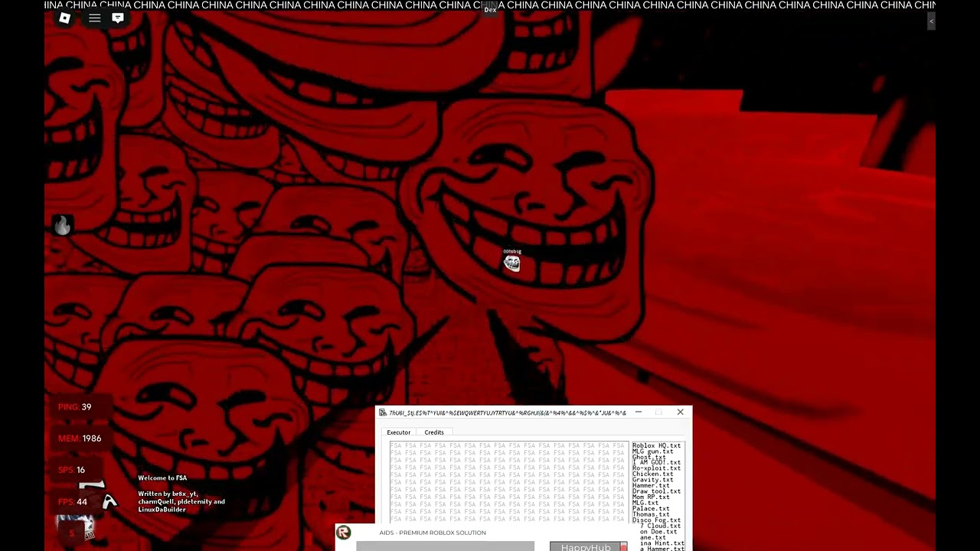980x551 pixels.
Task: Select Chicken.txt script
Action: click(x=653, y=474)
